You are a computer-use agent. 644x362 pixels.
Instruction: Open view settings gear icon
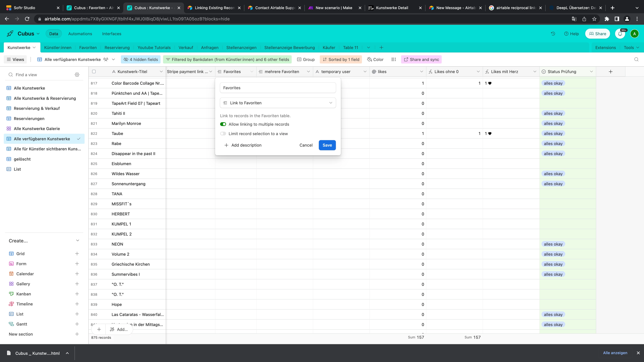point(77,75)
